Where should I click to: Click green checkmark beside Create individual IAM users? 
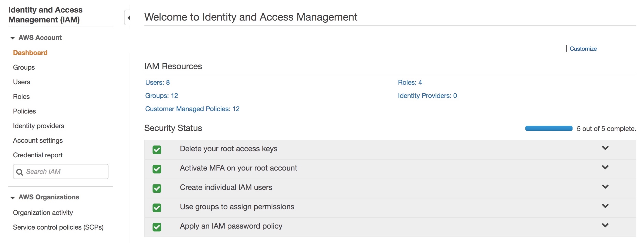pyautogui.click(x=157, y=188)
